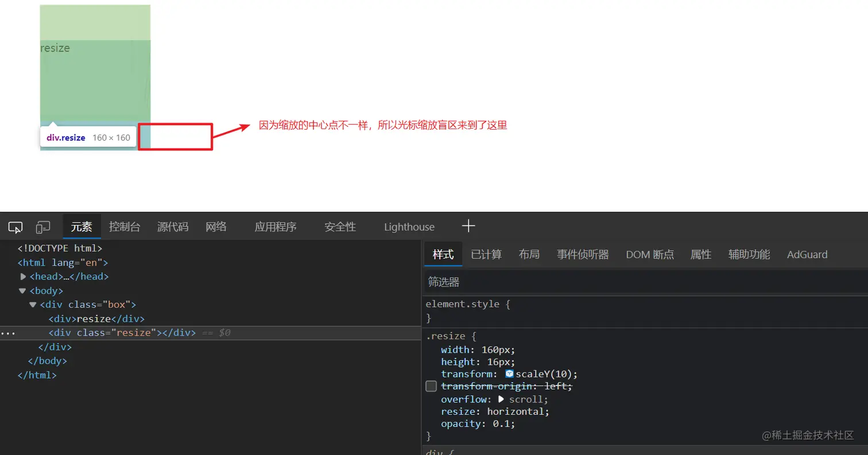Toggle the device toolbar icon
The width and height of the screenshot is (868, 455).
tap(42, 227)
